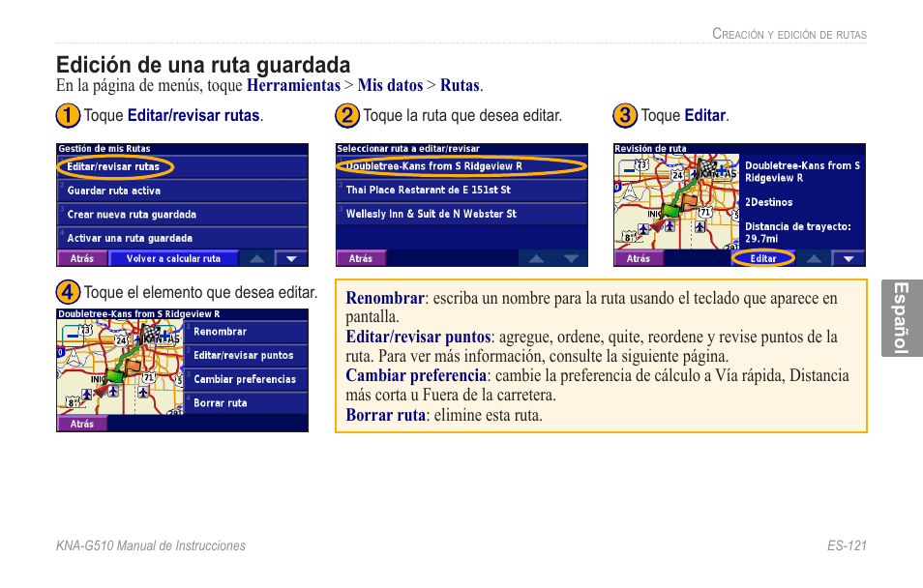
Task: Click the 'Renombrar' term in the description box
Action: pyautogui.click(x=385, y=298)
